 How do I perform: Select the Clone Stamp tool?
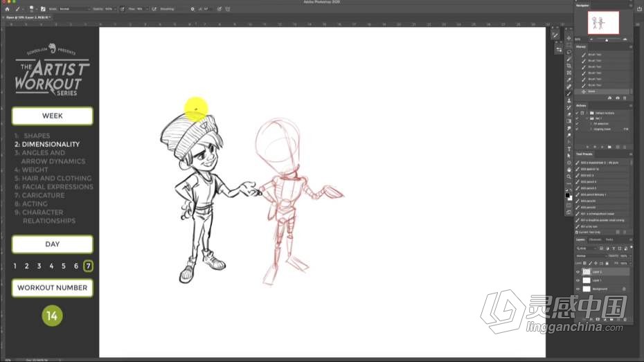[x=569, y=100]
